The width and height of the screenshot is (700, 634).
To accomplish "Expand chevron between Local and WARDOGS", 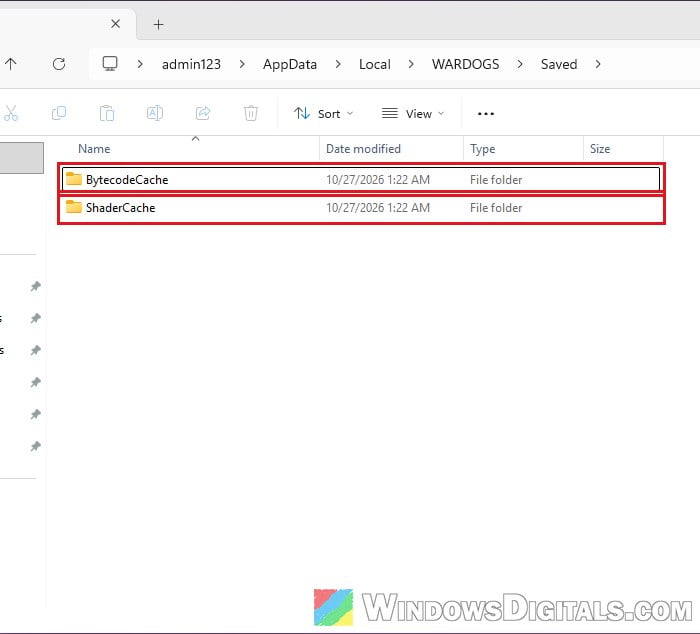I will click(x=411, y=64).
